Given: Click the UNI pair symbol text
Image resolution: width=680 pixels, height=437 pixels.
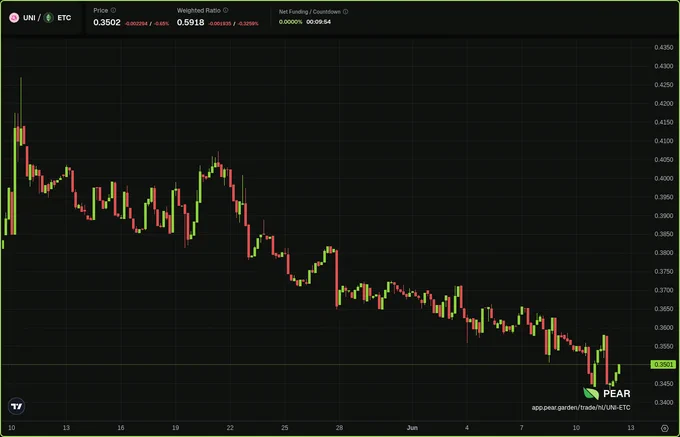Looking at the screenshot, I should 29,18.
